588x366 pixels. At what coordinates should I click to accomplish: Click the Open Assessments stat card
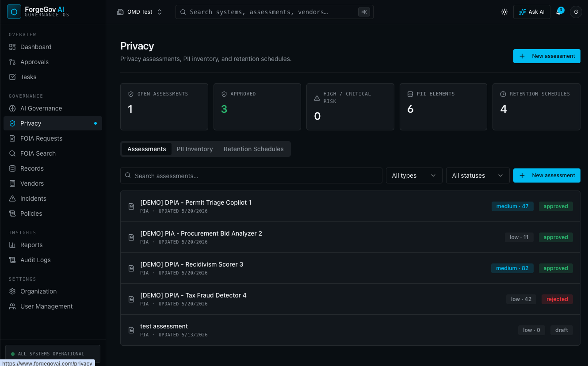coord(164,107)
